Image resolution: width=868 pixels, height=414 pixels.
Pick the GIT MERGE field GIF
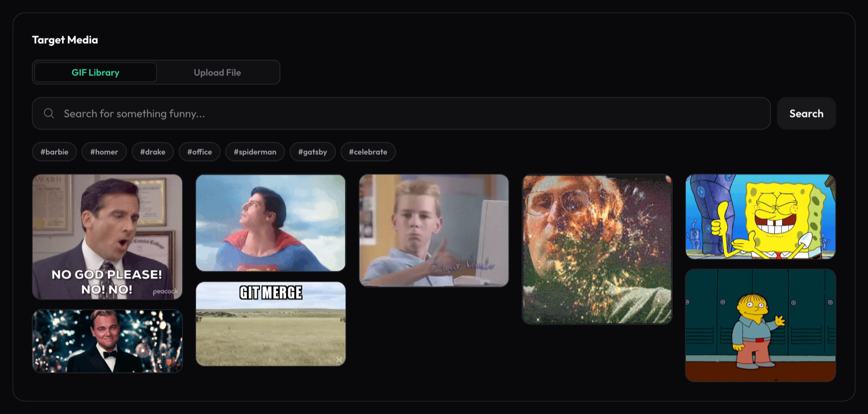271,324
